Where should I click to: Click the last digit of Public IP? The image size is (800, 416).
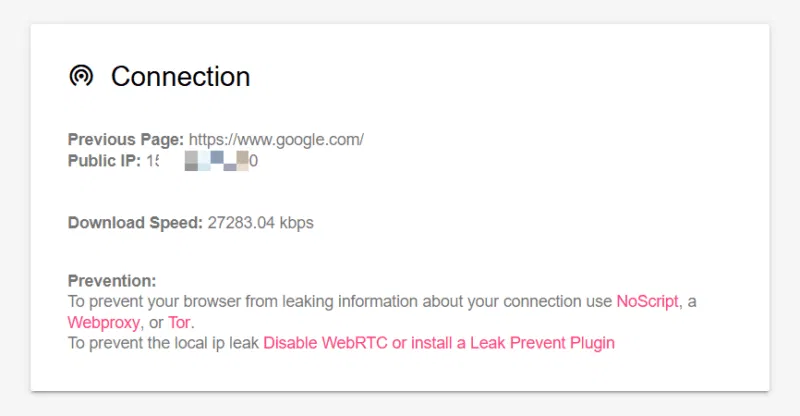(x=254, y=161)
